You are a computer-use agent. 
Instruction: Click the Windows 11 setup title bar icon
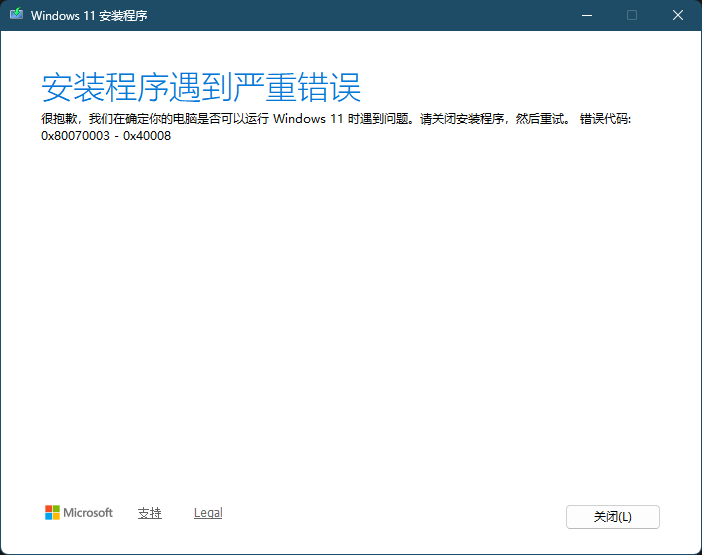[x=17, y=14]
